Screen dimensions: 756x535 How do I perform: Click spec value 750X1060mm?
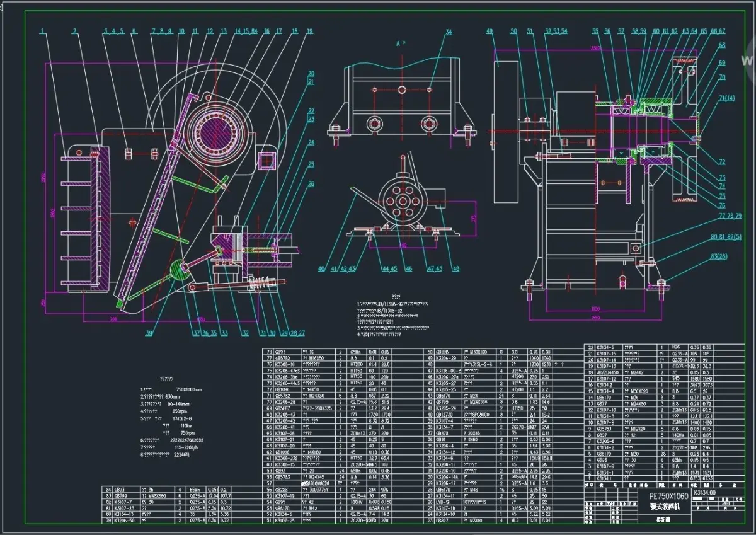tap(189, 389)
